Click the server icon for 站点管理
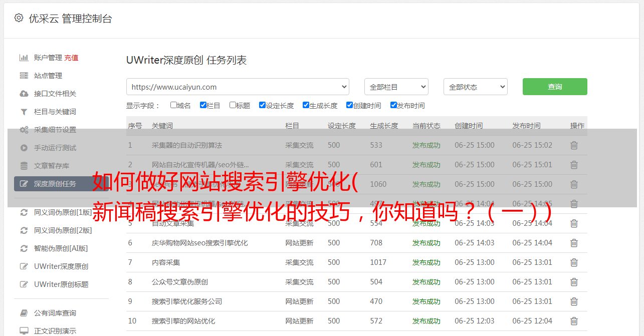The image size is (644, 336). click(24, 76)
